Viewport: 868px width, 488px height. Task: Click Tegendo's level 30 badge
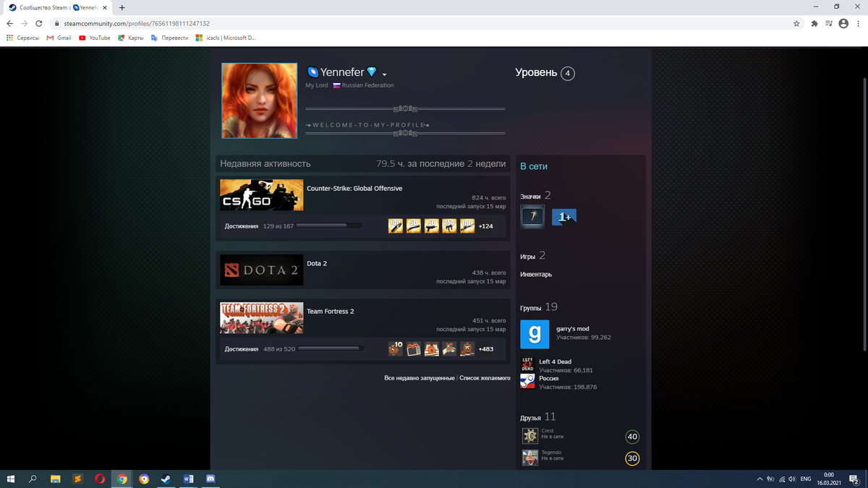(x=632, y=458)
